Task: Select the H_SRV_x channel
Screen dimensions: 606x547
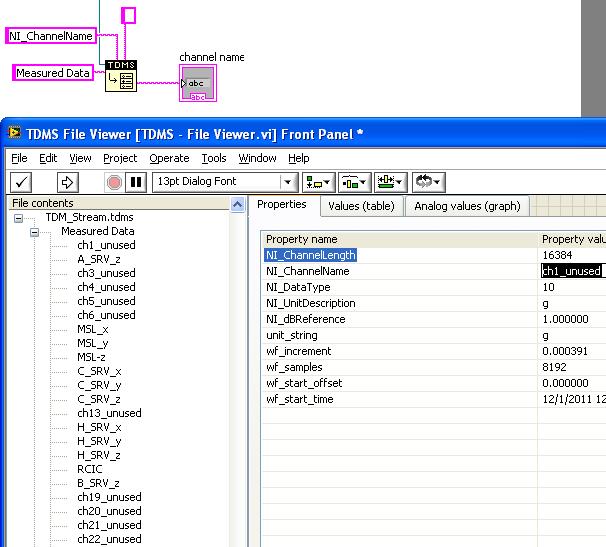Action: [99, 427]
